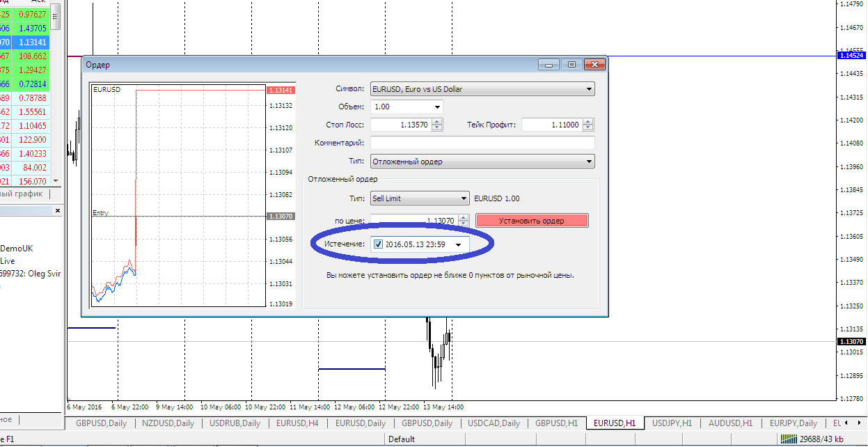868x447 pixels.
Task: Increase Тейк Профит with the up spinner arrow
Action: coord(589,122)
